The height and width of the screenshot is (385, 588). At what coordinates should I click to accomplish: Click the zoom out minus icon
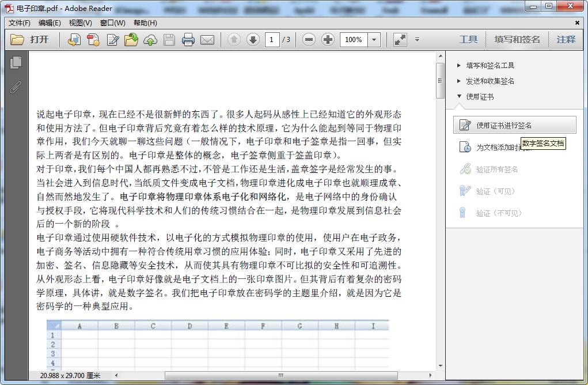tap(309, 40)
